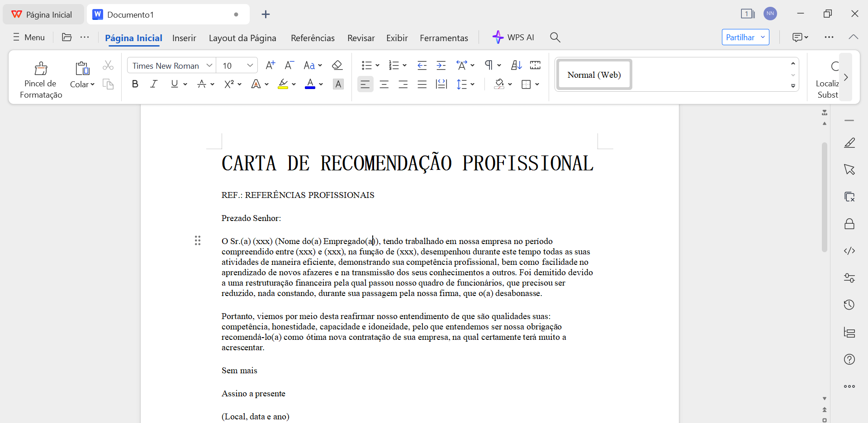Click the search magnifier icon
This screenshot has width=868, height=423.
(555, 37)
